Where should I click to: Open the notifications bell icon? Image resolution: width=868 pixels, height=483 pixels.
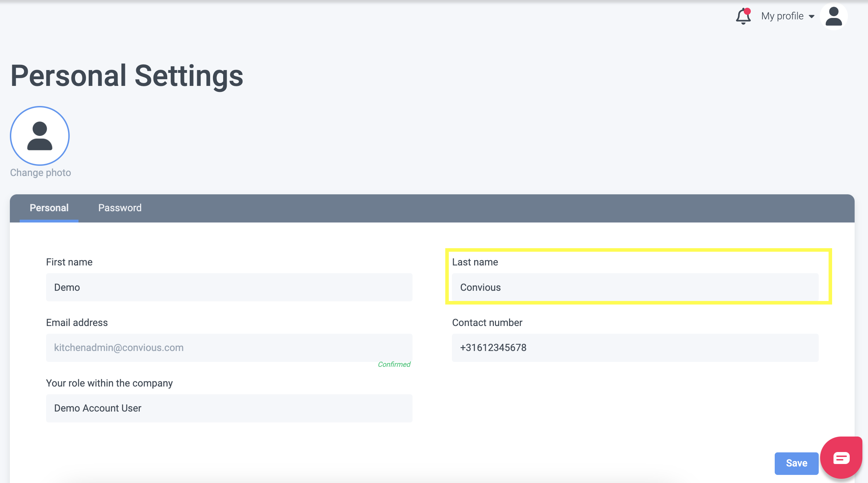click(743, 17)
